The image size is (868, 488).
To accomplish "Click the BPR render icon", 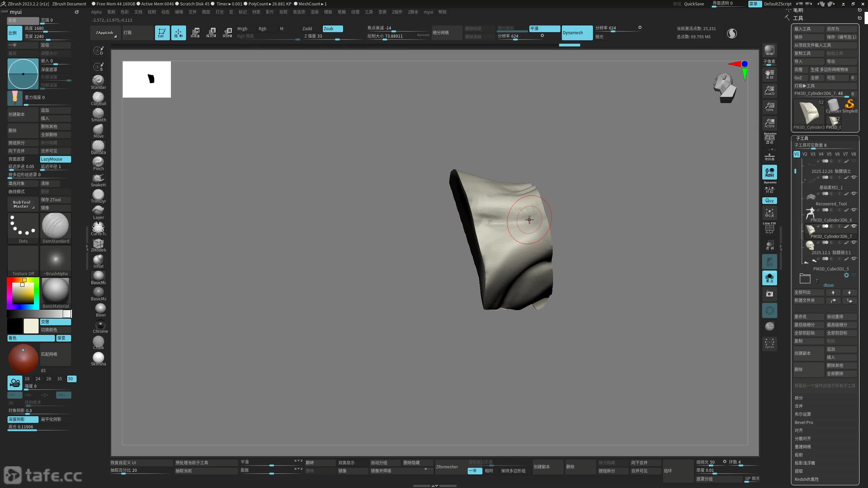I will (769, 50).
